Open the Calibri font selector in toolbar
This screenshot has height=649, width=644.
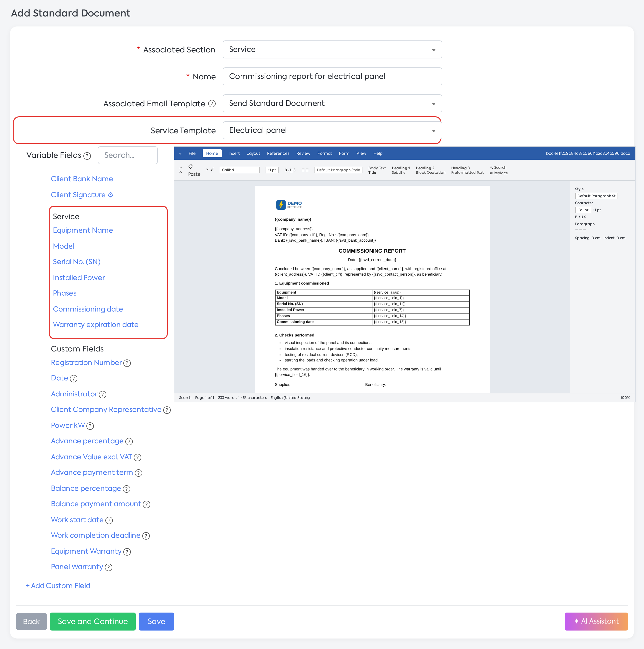[239, 170]
